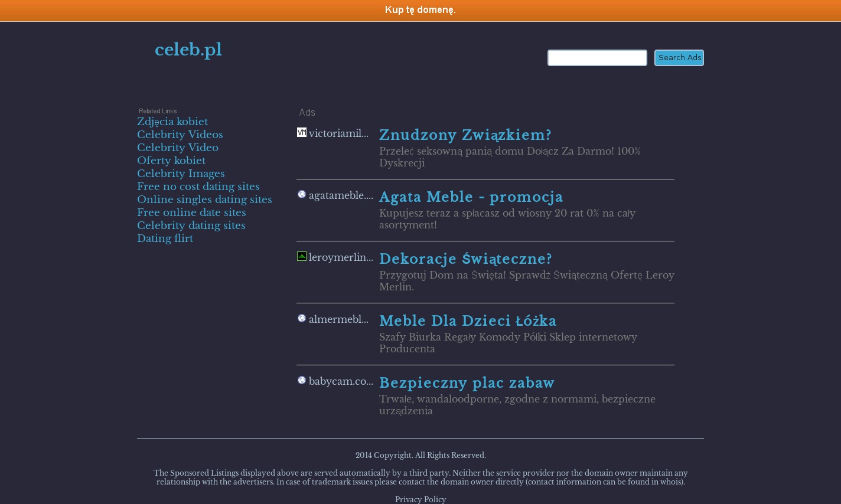Visit 'Free no cost dating sites' link
This screenshot has height=504, width=841.
pyautogui.click(x=198, y=186)
